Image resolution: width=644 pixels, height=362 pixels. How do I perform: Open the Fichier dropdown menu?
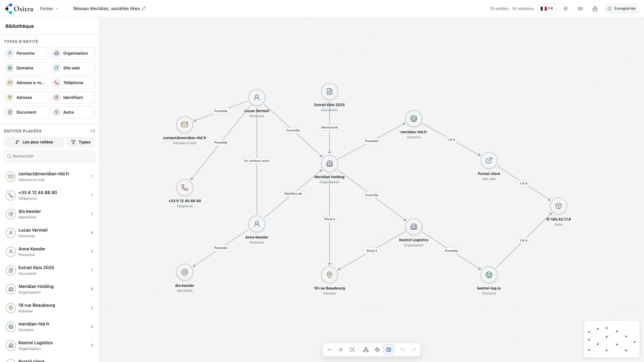(49, 9)
